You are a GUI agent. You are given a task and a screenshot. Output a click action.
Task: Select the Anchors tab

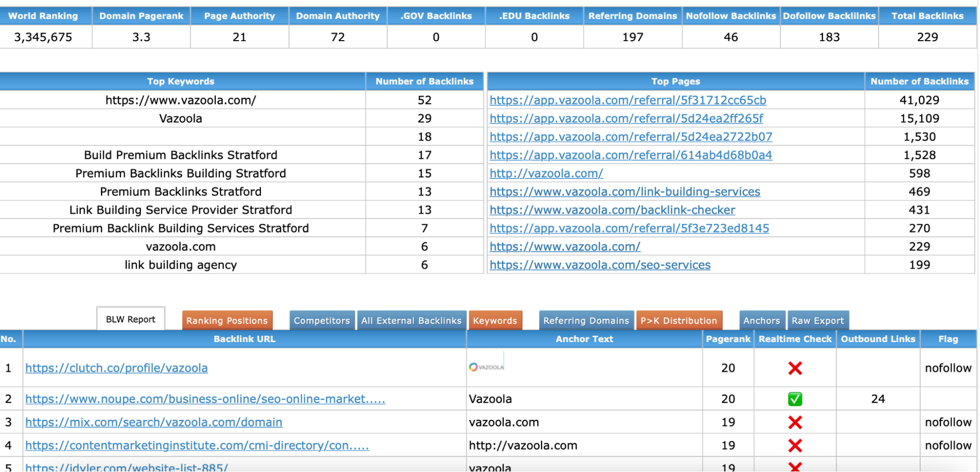pos(761,321)
